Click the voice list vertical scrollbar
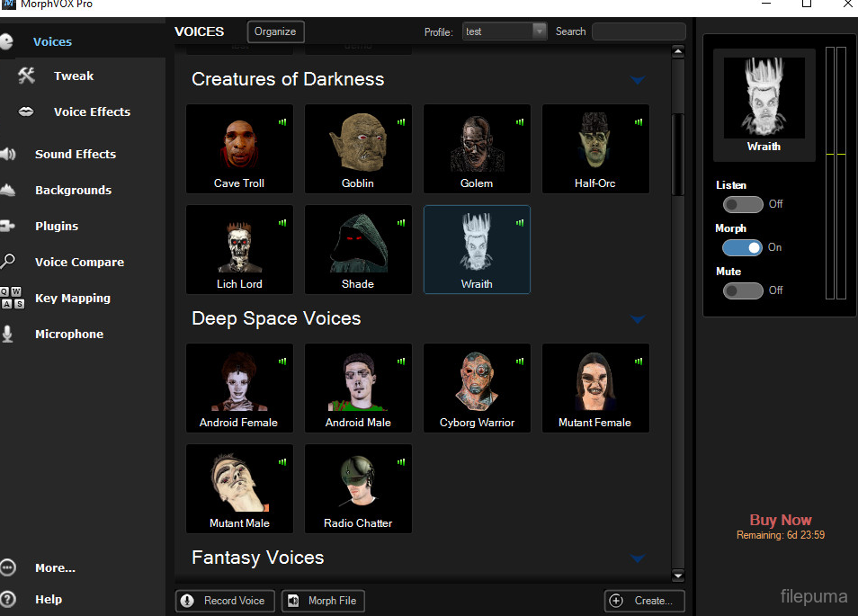 pos(678,153)
